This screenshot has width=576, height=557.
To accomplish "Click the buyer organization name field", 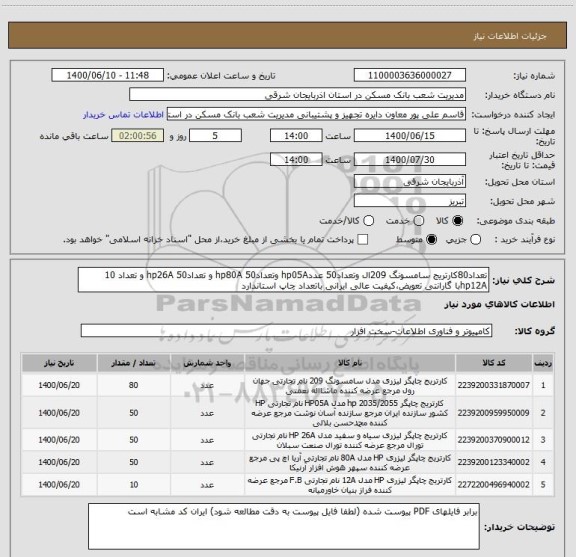I will click(298, 95).
